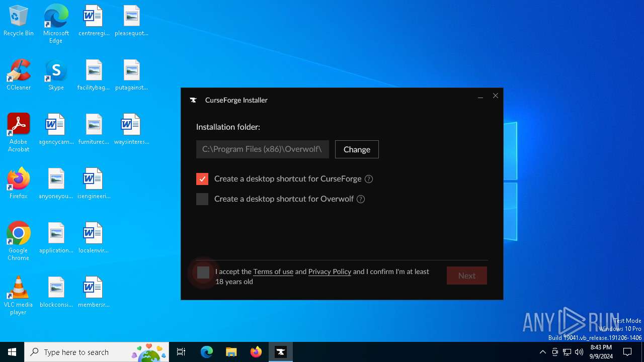Screen dimensions: 644x362
Task: Show hidden system tray icons
Action: pyautogui.click(x=542, y=352)
